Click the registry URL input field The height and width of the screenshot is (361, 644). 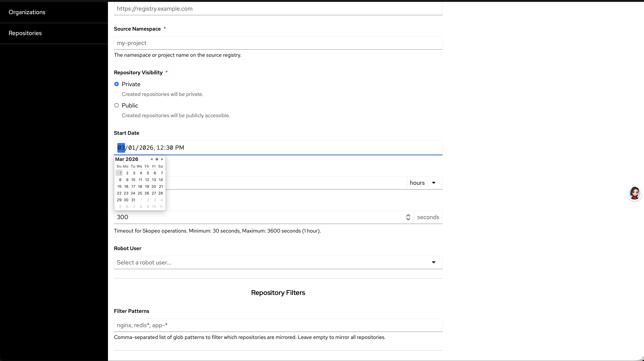(x=278, y=9)
